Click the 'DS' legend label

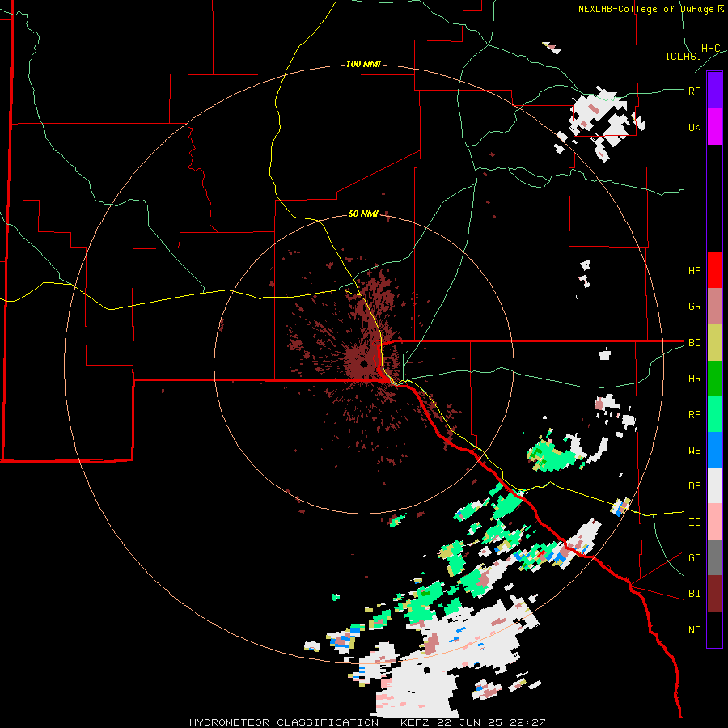(x=694, y=486)
